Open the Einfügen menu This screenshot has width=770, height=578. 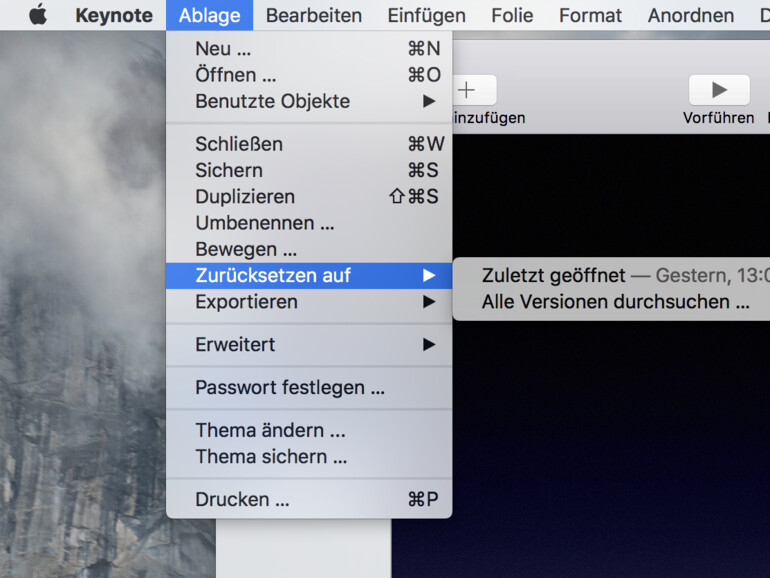pos(426,15)
